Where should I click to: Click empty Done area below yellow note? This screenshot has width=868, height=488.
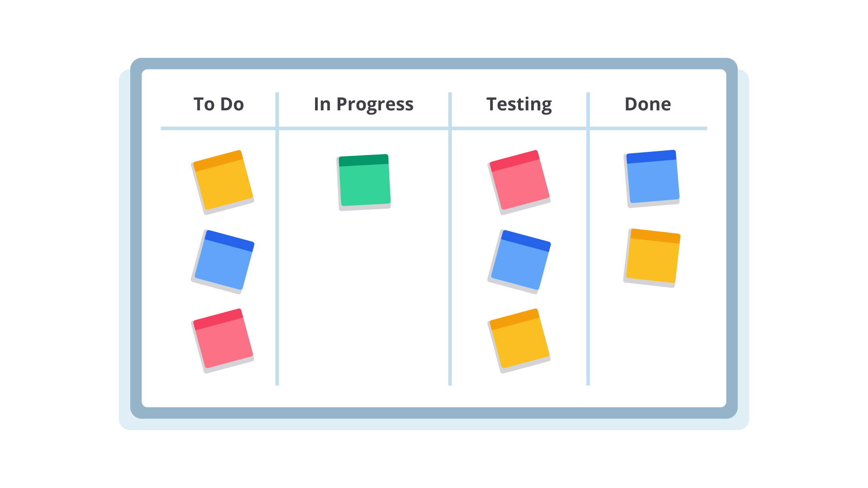(x=651, y=339)
